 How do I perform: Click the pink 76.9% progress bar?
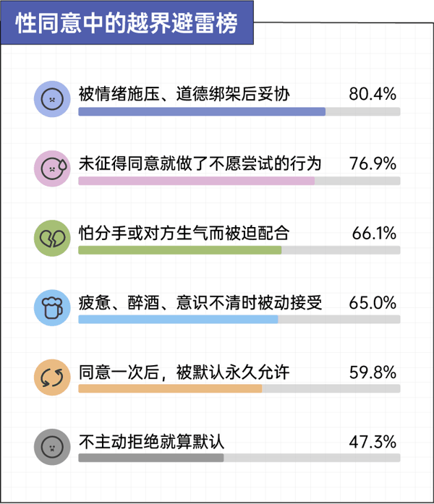click(x=197, y=181)
